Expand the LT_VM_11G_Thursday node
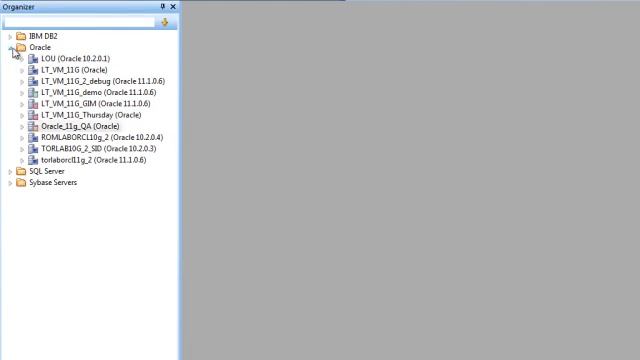Screen dimensions: 640x360 click(x=22, y=116)
